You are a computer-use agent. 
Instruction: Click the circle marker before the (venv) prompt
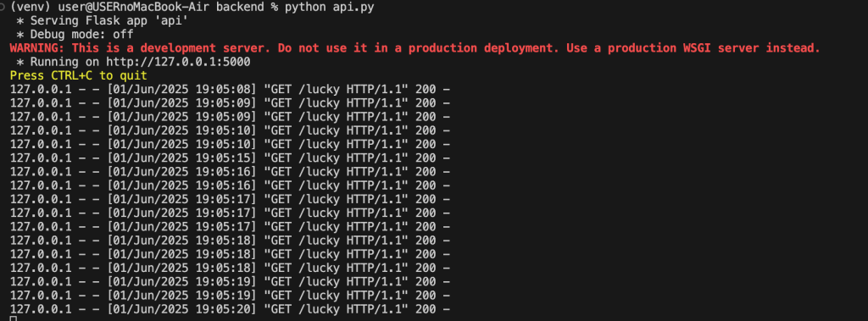point(3,7)
